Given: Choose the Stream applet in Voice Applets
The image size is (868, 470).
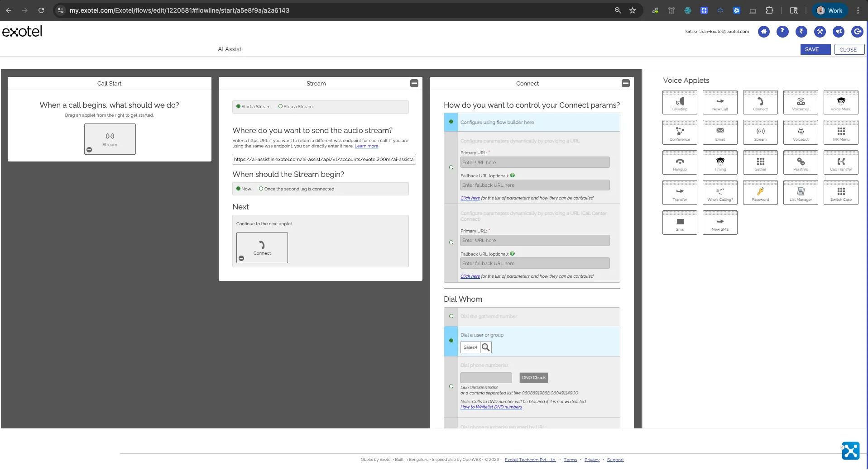Looking at the screenshot, I should [760, 133].
